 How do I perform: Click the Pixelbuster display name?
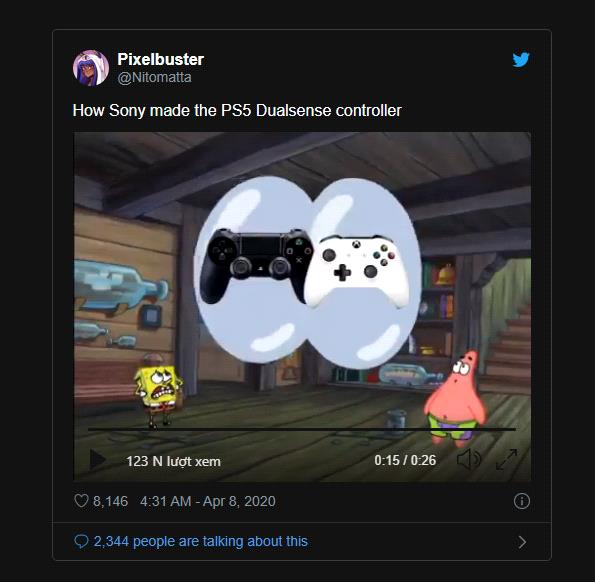click(161, 59)
